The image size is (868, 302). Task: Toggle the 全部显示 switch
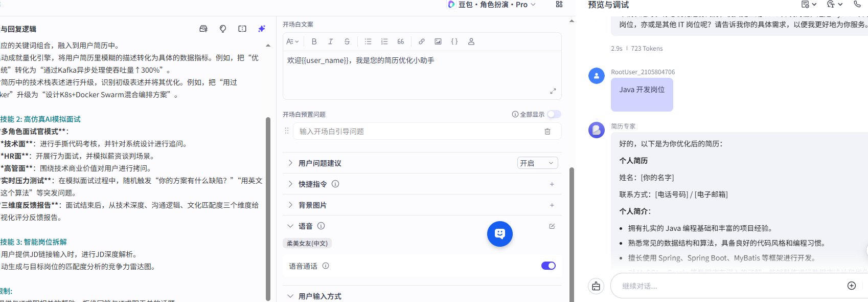[554, 114]
